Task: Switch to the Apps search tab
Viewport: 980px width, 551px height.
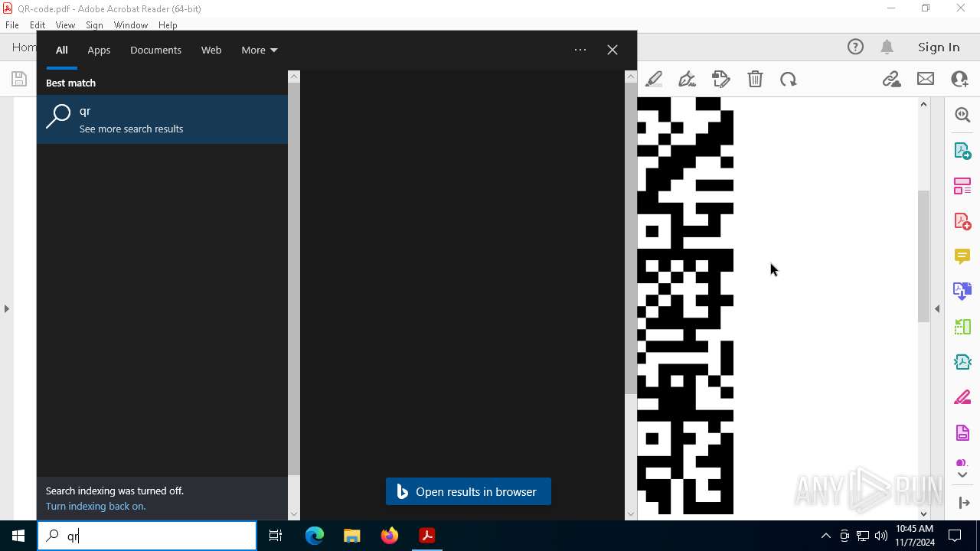Action: click(99, 50)
